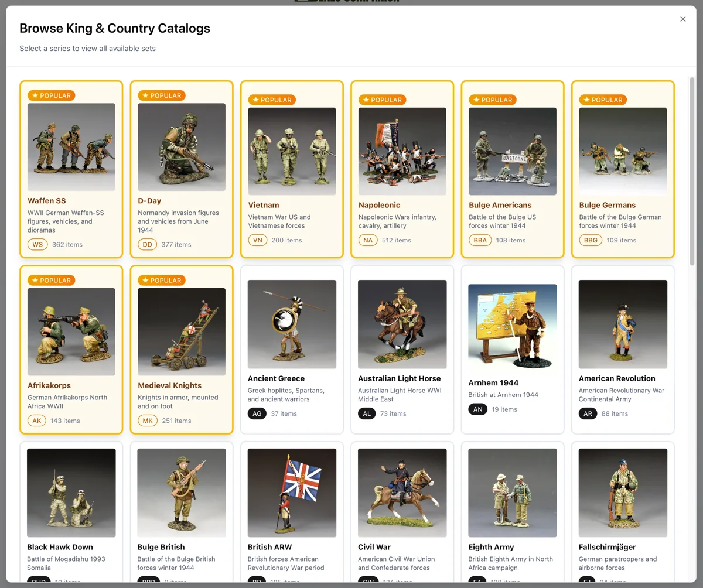Click 'German paratroopers and airborne forces' text
This screenshot has width=703, height=588.
pos(617,563)
